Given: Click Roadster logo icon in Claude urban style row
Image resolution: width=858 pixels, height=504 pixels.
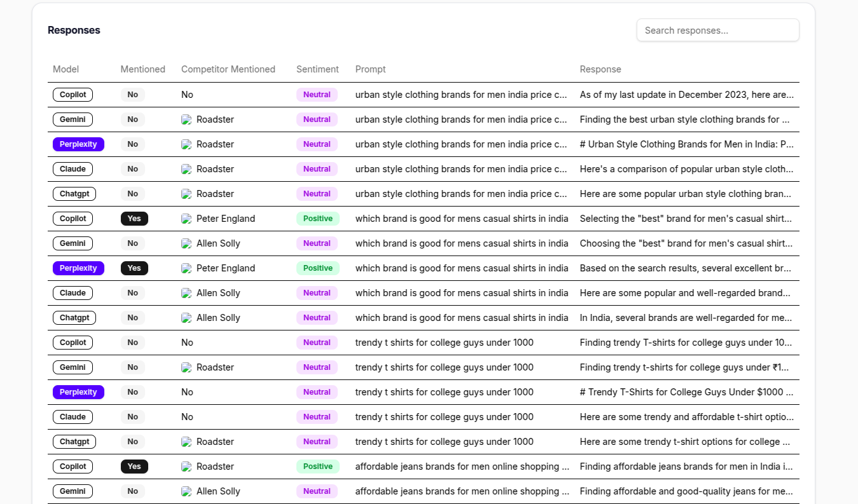Looking at the screenshot, I should 186,169.
